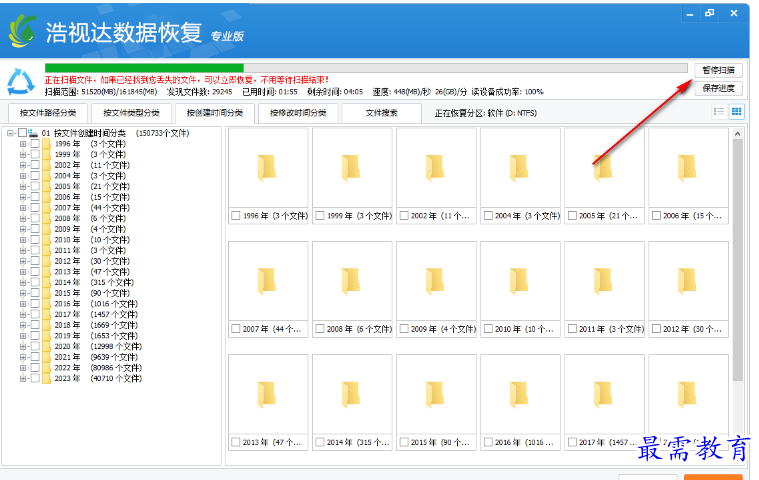Image resolution: width=759 pixels, height=480 pixels.
Task: Select the 按创建时间分类 tab
Action: pos(214,113)
